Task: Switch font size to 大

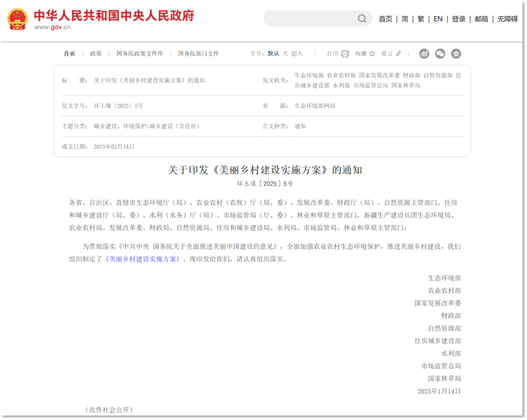Action: (x=285, y=54)
